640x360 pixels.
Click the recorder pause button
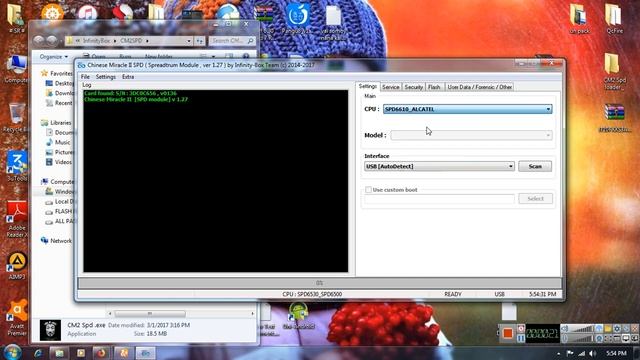[x=521, y=338]
